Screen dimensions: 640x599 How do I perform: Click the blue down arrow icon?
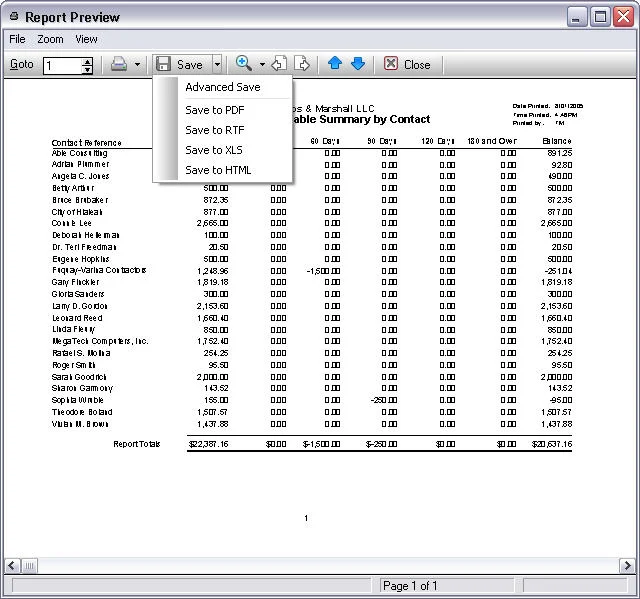coord(358,63)
